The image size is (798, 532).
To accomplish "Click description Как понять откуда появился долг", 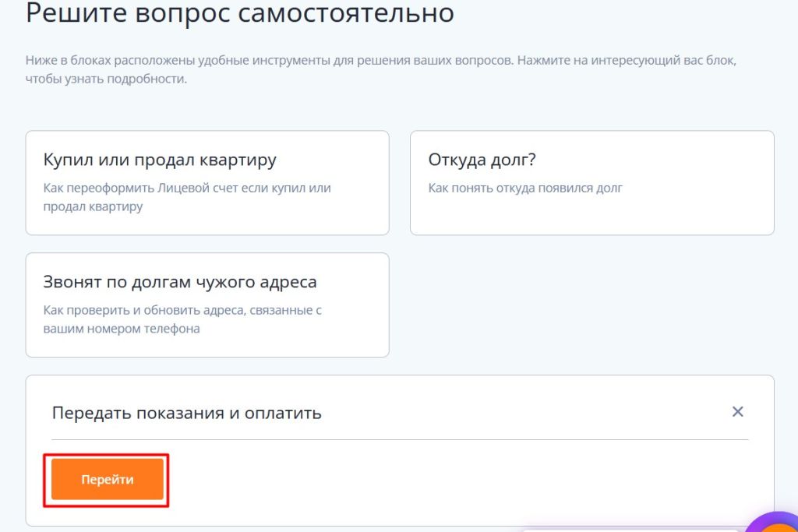I will [x=525, y=188].
